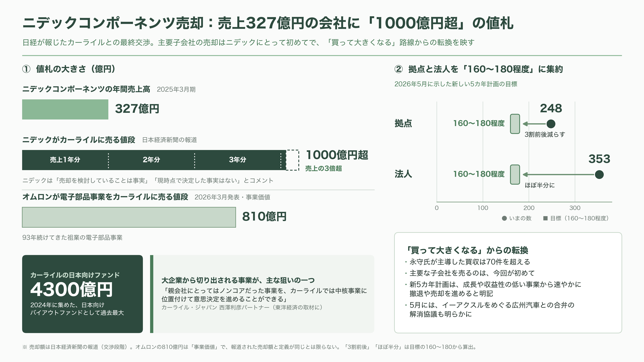Click the footnote starting '※ 売却額は日本経済新聞の報道'
The height and width of the screenshot is (362, 644).
coord(250,347)
